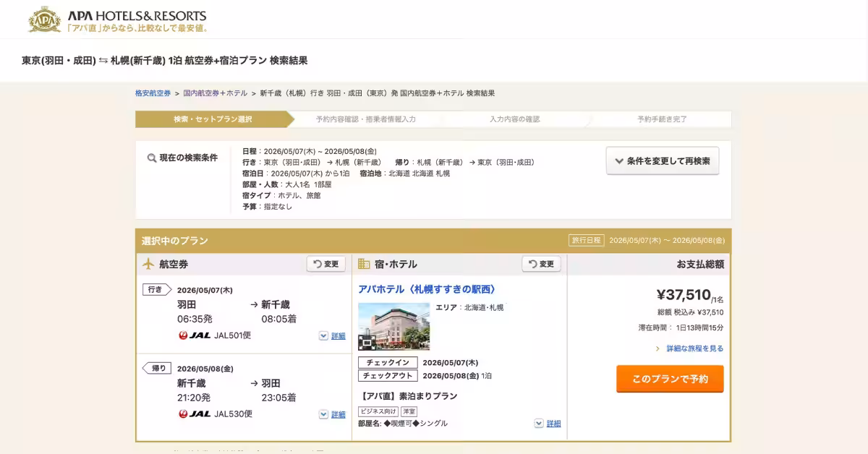Click the 帰り return tag icon

pos(156,368)
